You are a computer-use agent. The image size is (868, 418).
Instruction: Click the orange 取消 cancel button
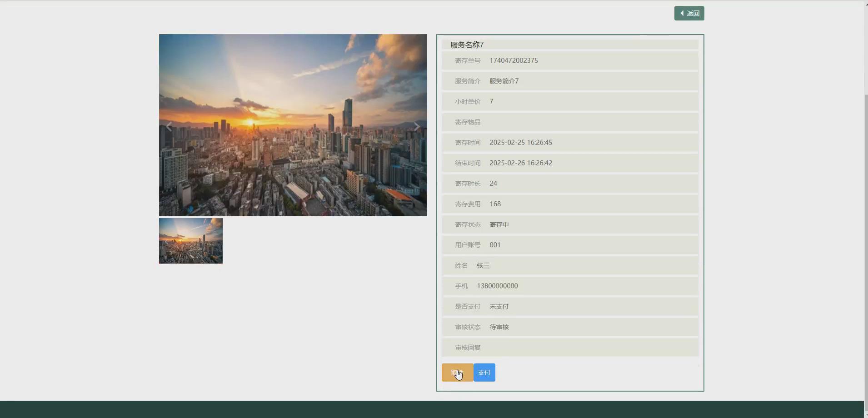(457, 372)
